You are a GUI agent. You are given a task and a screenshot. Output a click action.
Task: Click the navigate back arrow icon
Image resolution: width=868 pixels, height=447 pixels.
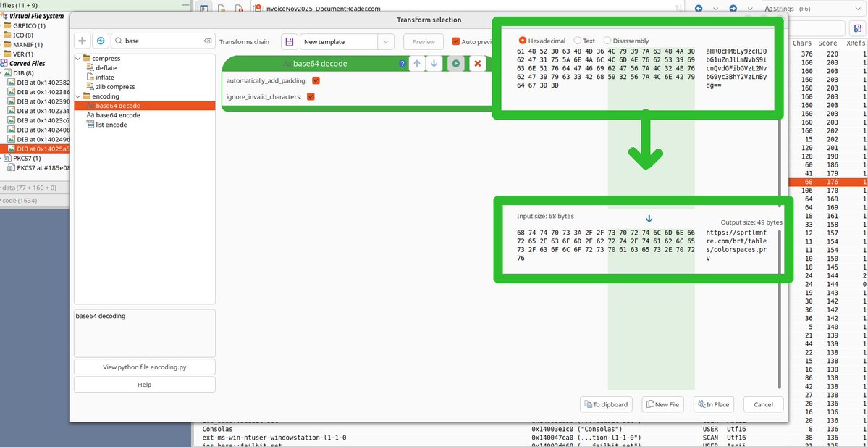[x=699, y=8]
